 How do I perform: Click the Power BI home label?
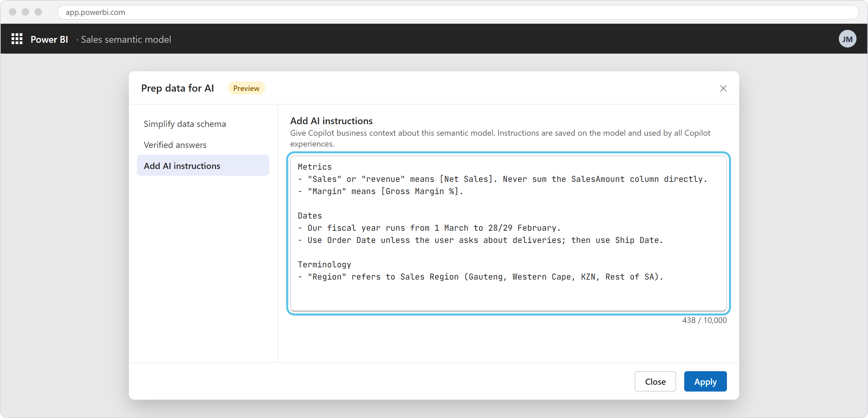point(49,39)
